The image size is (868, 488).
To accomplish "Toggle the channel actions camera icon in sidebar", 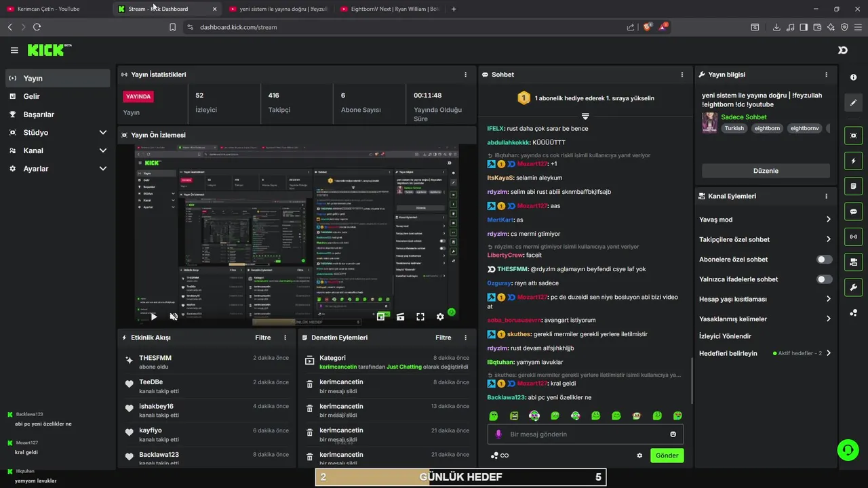I will click(x=853, y=262).
